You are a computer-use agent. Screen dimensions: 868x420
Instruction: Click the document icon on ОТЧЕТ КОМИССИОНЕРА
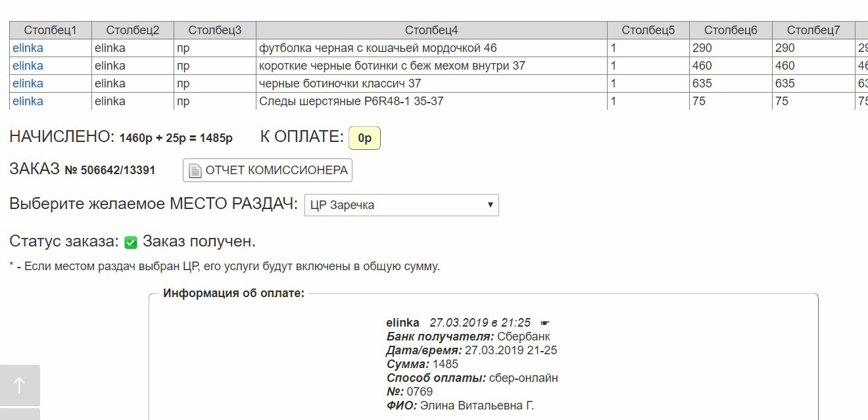click(195, 171)
